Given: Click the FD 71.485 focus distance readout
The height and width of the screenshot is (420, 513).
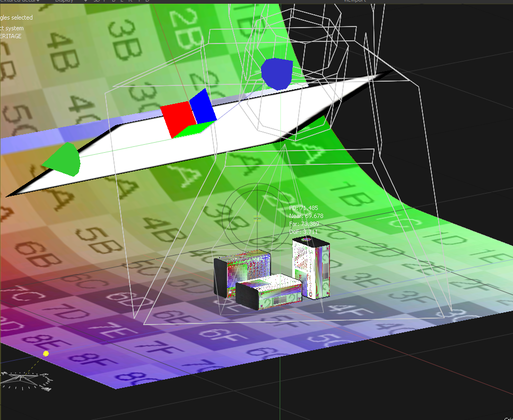Looking at the screenshot, I should [304, 208].
